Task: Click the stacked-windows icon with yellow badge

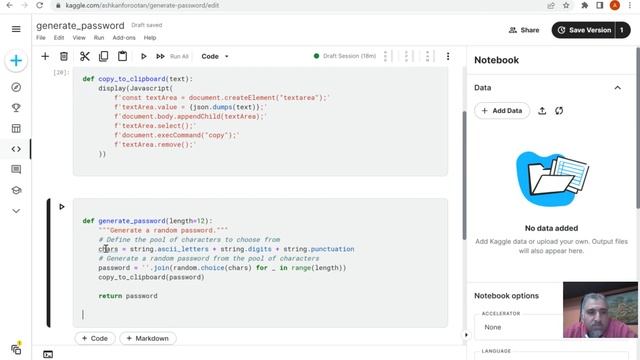Action: [x=16, y=349]
